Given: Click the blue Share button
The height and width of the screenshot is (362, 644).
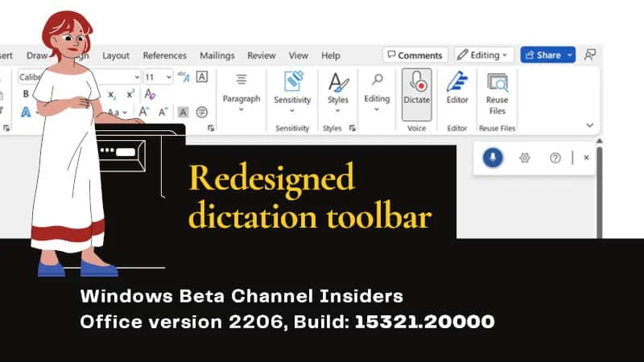Looking at the screenshot, I should pos(543,55).
